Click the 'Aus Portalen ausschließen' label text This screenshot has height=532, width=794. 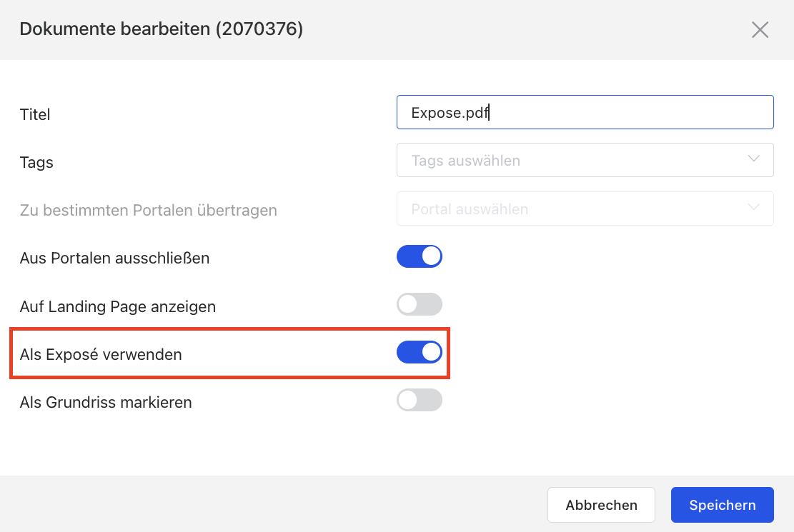(115, 258)
